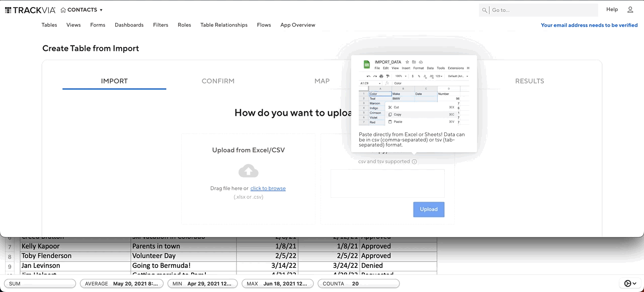Navigate to the Flows section

click(264, 25)
